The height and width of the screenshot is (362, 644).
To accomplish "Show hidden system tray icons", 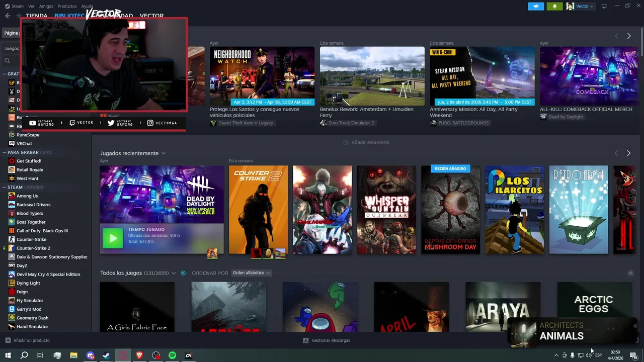I will pyautogui.click(x=556, y=355).
